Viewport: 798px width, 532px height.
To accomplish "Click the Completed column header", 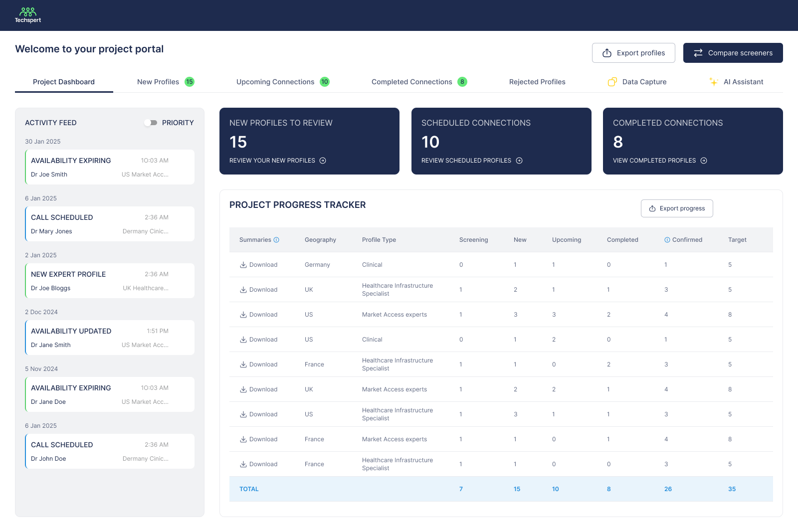I will (622, 240).
